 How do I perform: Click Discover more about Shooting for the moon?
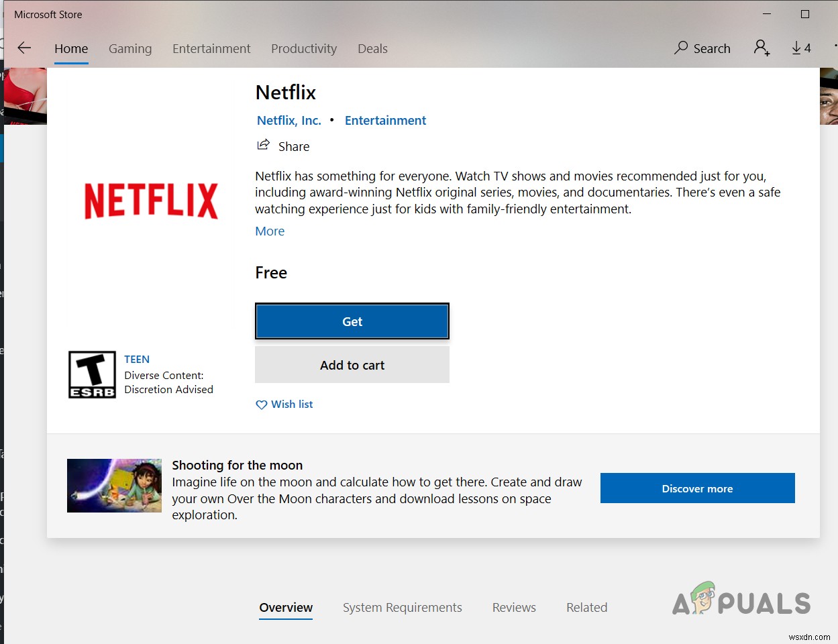697,488
